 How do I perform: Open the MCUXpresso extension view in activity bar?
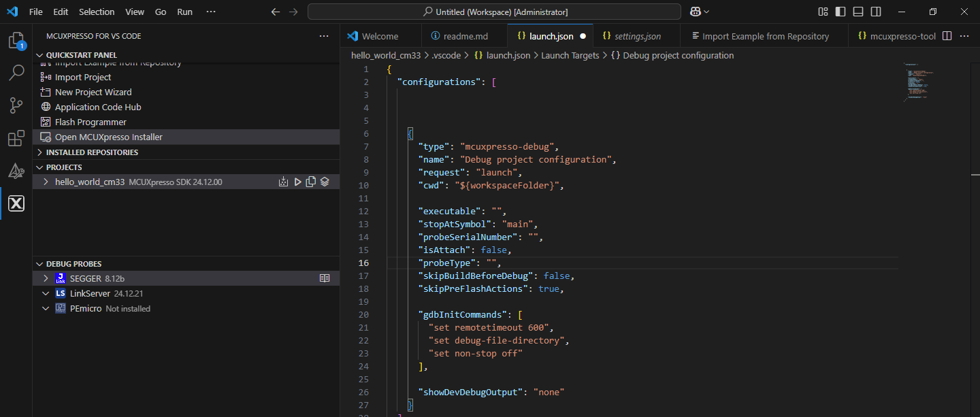[16, 203]
